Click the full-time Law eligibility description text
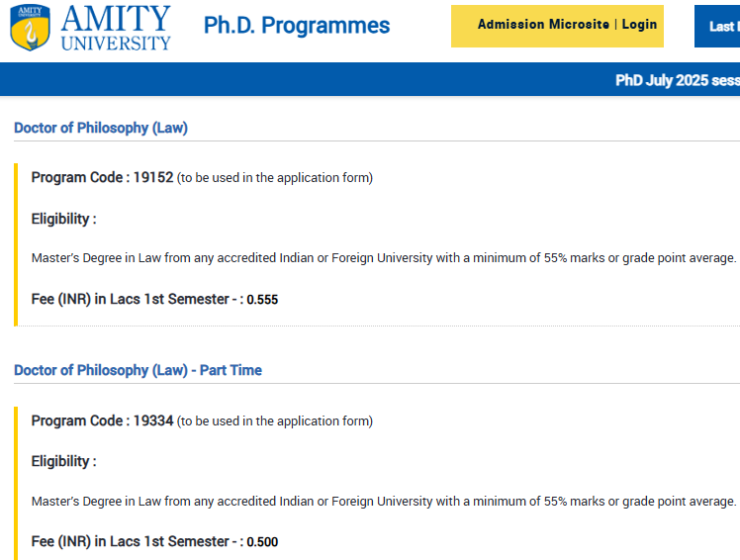This screenshot has width=740, height=560. point(384,257)
